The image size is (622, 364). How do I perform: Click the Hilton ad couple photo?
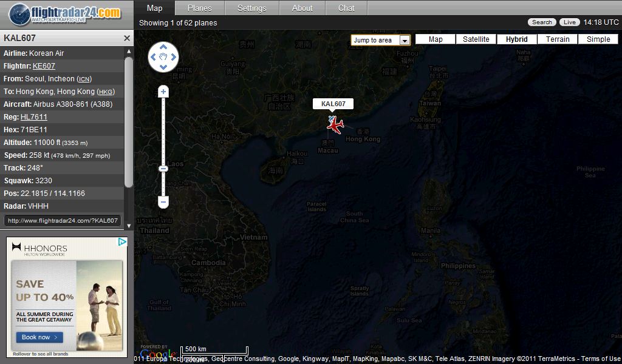tap(99, 305)
